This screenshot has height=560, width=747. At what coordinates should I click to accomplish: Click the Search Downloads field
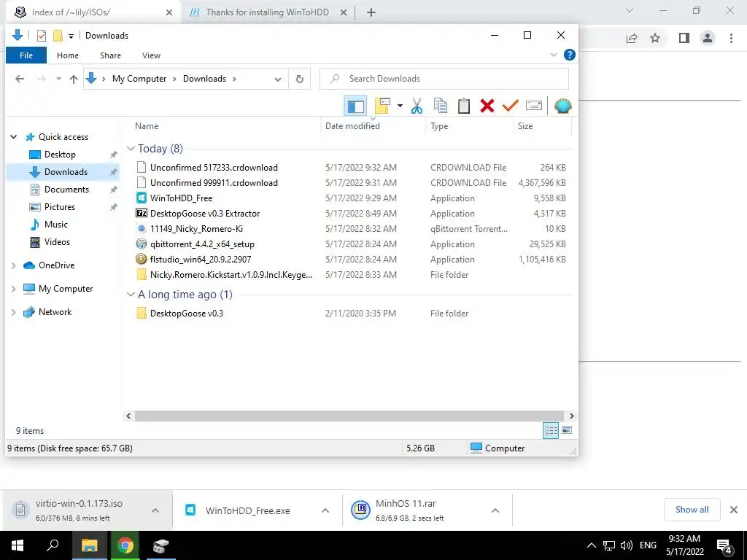444,79
